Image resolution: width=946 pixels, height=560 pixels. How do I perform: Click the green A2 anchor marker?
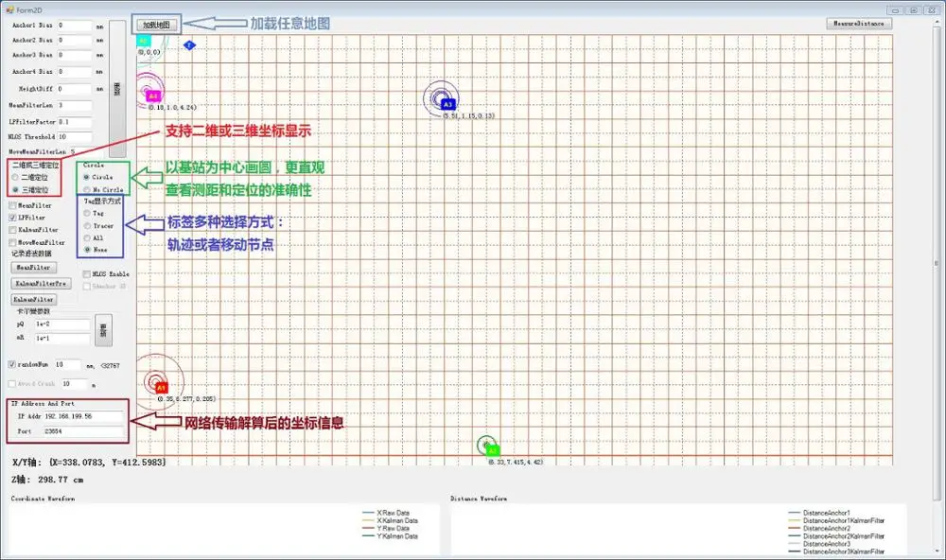(492, 451)
